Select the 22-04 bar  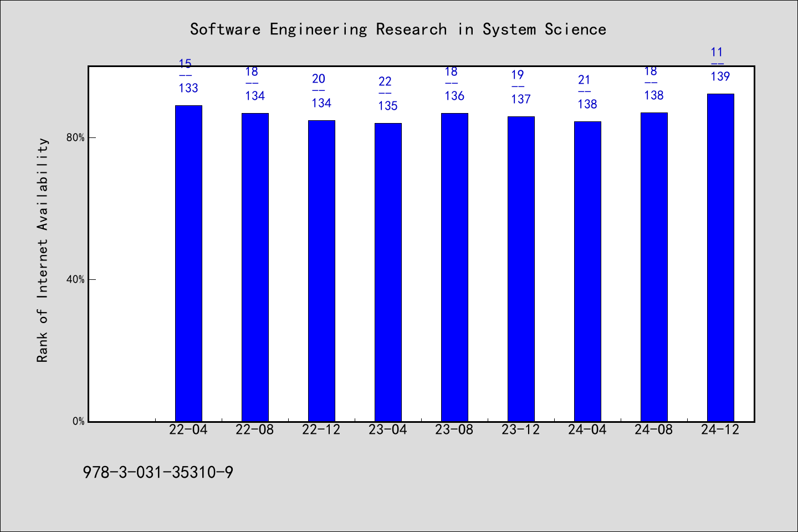(188, 263)
